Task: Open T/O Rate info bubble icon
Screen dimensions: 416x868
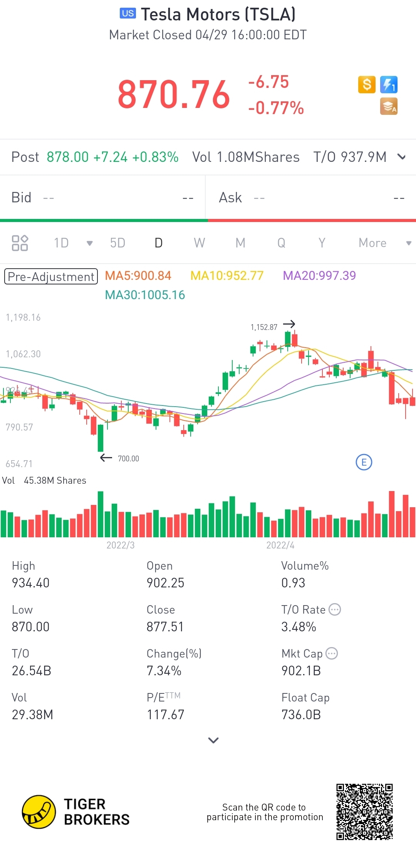Action: click(335, 609)
